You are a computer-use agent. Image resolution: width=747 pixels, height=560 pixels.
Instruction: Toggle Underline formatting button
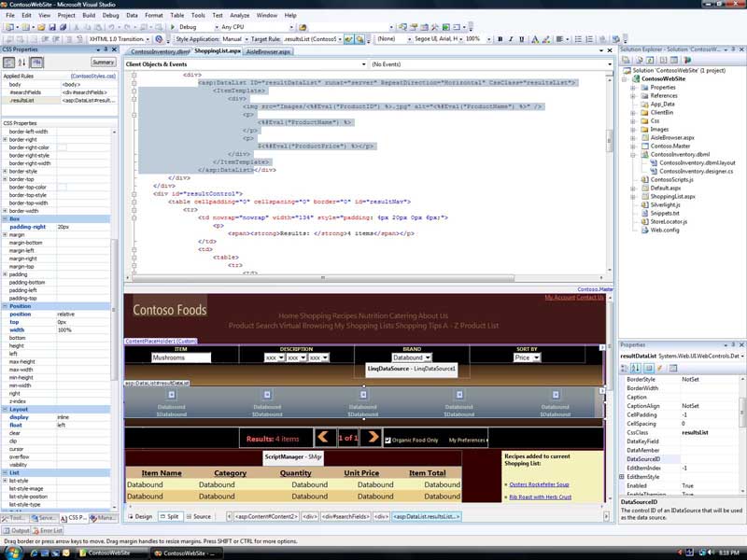click(522, 39)
